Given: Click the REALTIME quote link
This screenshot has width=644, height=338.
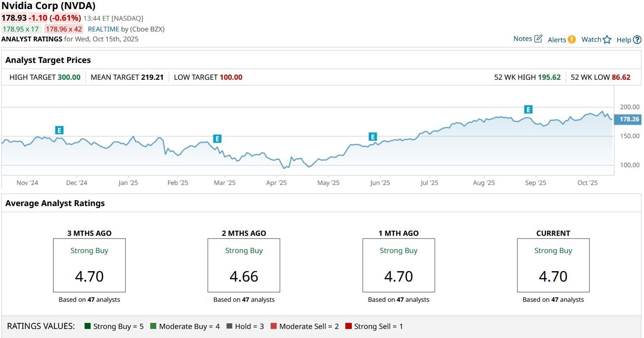Looking at the screenshot, I should [103, 29].
